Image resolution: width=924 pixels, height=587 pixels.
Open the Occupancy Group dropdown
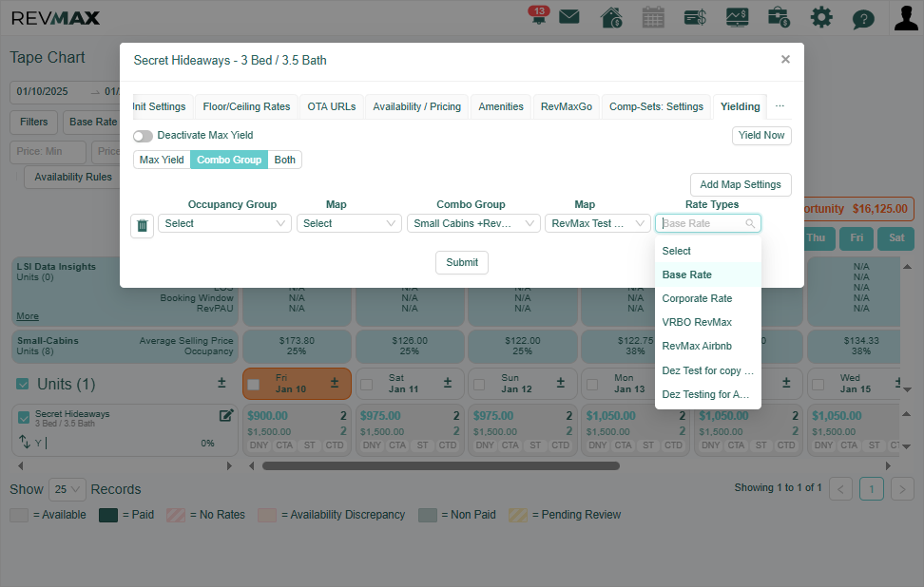(x=224, y=224)
